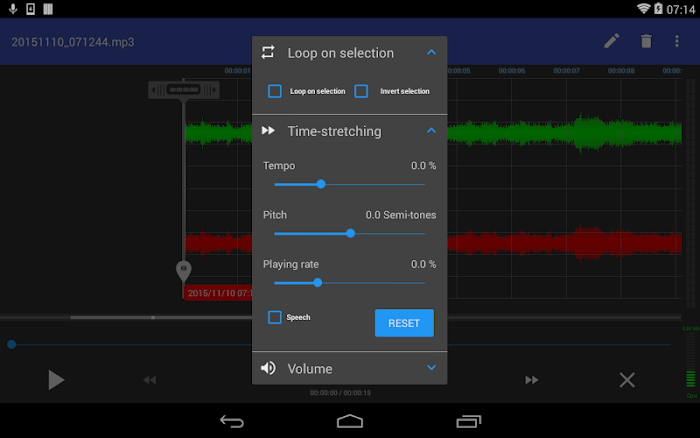Collapse the Loop on selection section
Screen dimensions: 700x438
point(431,52)
